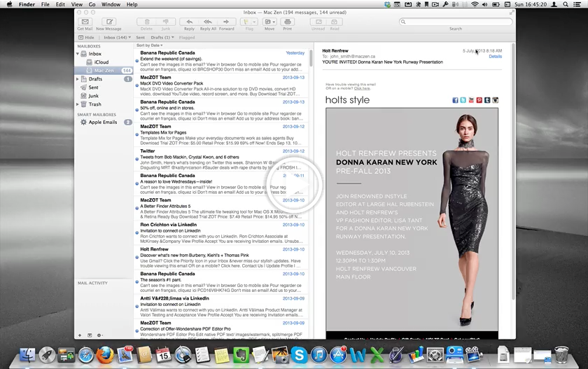
Task: Open the View menu
Action: (x=77, y=4)
